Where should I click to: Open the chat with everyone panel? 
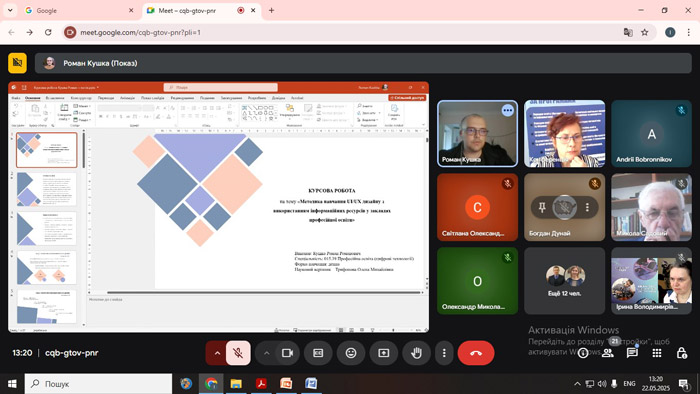(x=632, y=353)
